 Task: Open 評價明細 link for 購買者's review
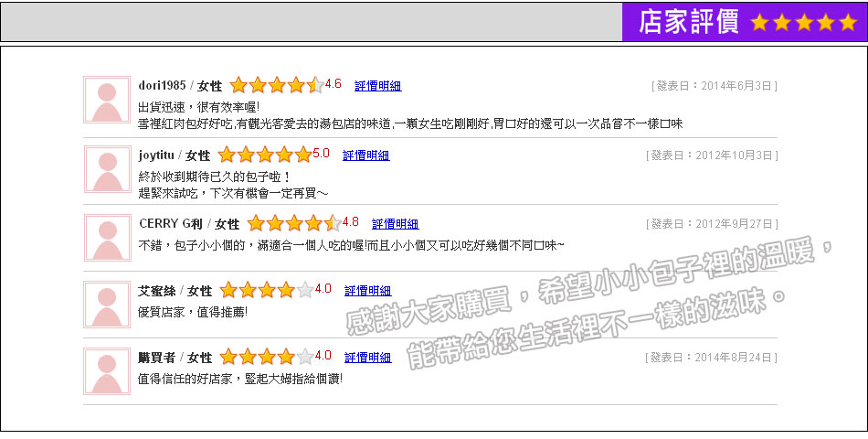pyautogui.click(x=367, y=358)
